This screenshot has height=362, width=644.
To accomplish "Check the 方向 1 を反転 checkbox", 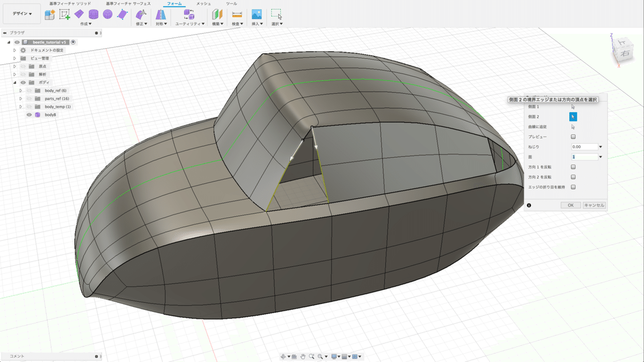I will point(573,167).
